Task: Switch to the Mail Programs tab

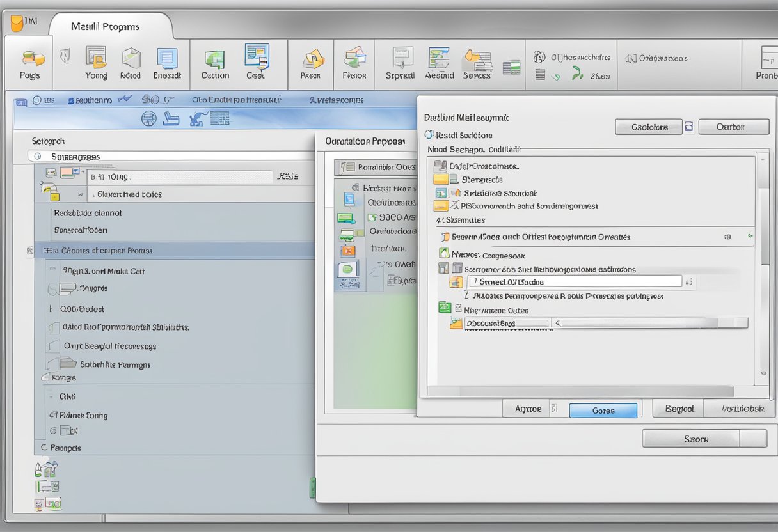Action: tap(106, 27)
